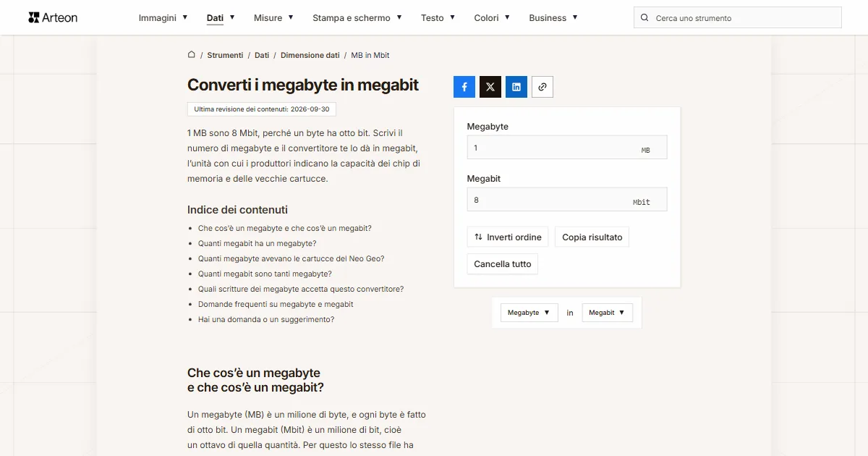Open the Business menu
The height and width of the screenshot is (456, 868).
pyautogui.click(x=553, y=17)
